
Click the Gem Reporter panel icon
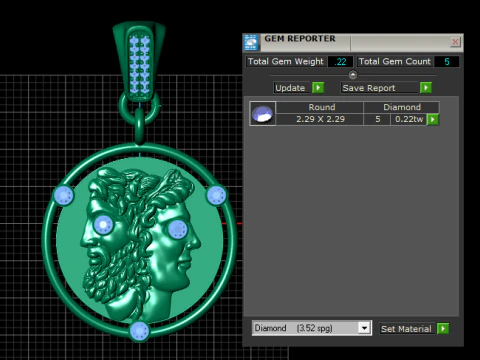click(251, 42)
